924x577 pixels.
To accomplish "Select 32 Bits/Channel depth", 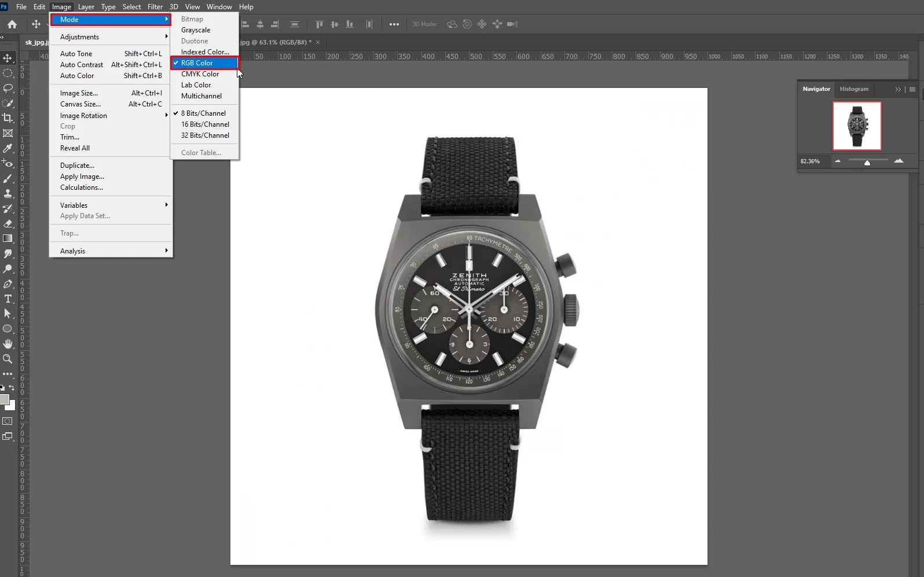I will point(204,135).
